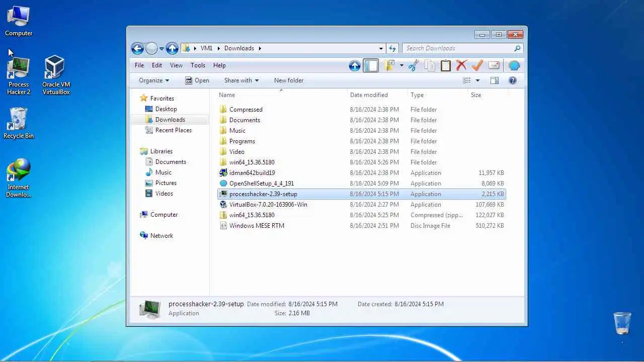Select Videos library in navigation pane
The height and width of the screenshot is (362, 644).
pos(165,194)
